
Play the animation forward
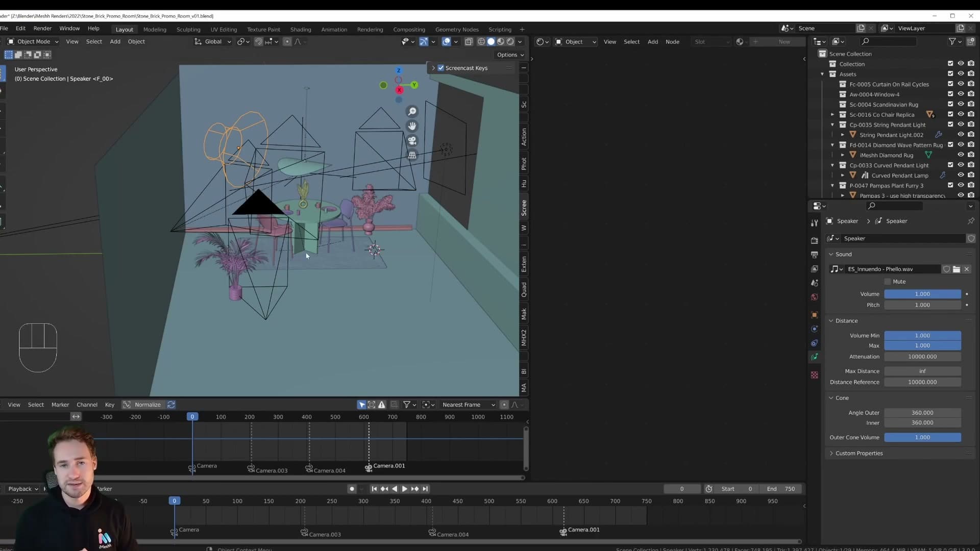tap(404, 489)
